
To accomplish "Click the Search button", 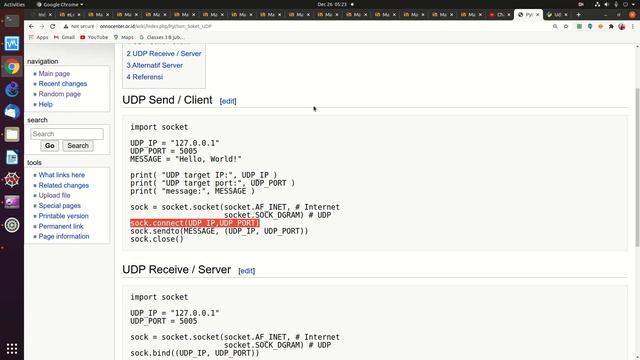I will coord(78,146).
